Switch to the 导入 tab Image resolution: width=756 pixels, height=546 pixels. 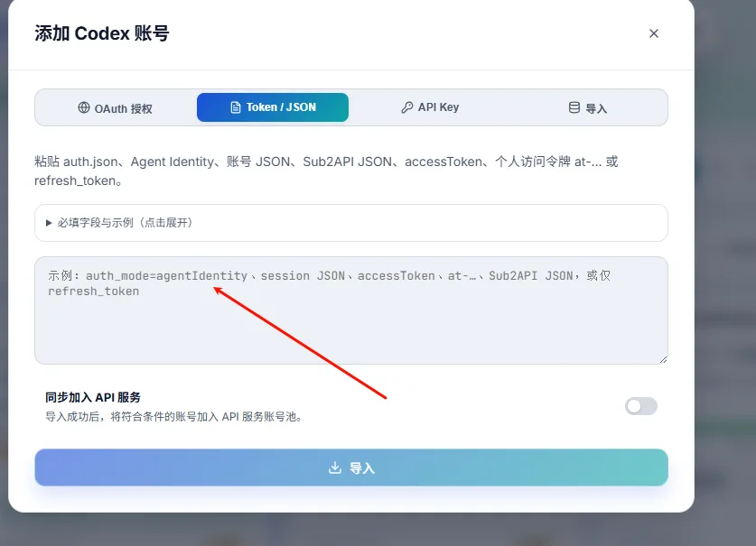click(587, 107)
